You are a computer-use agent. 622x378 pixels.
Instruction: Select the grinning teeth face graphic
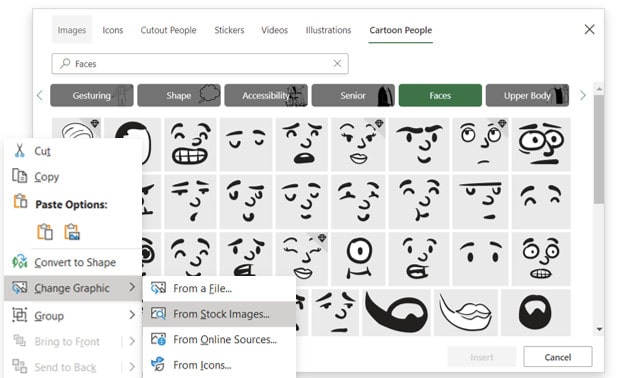point(190,144)
